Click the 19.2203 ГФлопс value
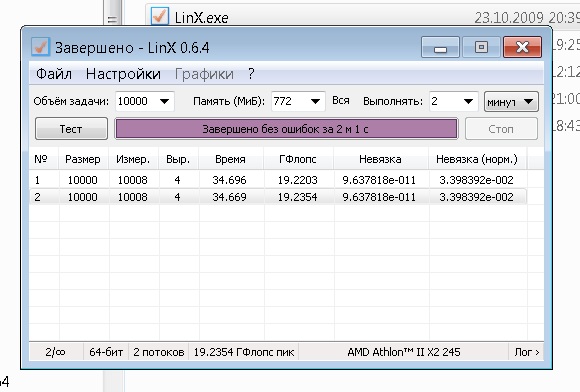 (x=298, y=180)
